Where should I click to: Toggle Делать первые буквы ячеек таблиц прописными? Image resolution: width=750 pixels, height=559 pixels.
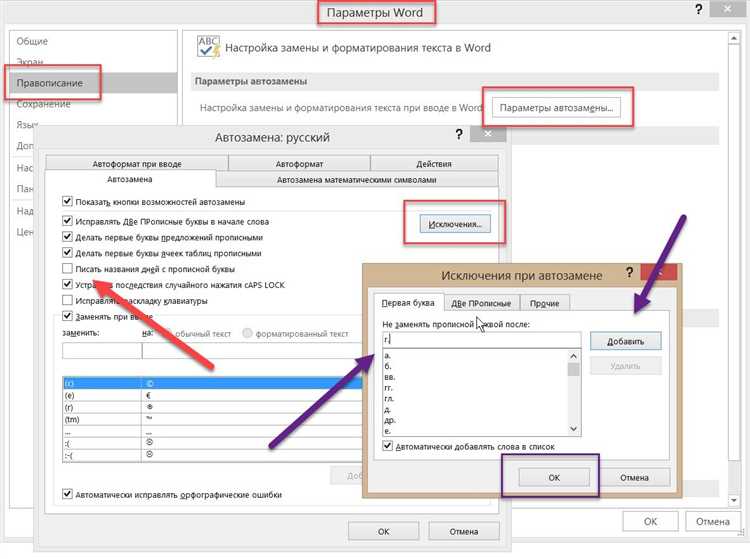67,252
